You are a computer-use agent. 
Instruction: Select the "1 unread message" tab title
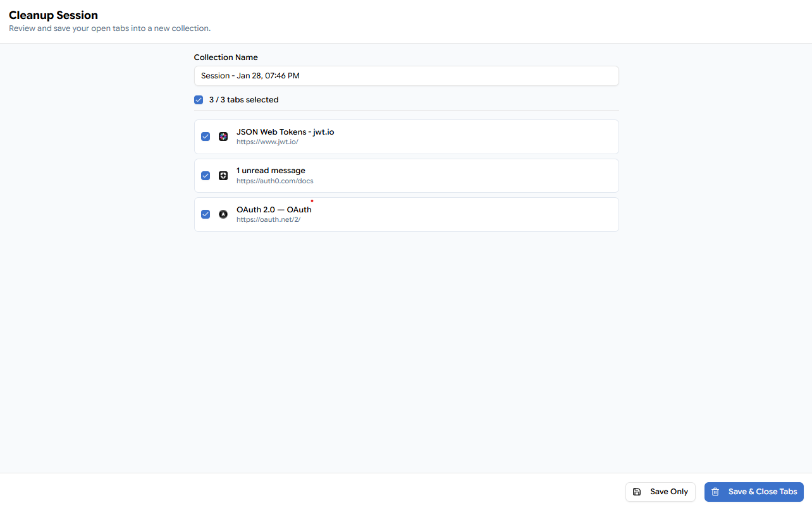point(271,171)
